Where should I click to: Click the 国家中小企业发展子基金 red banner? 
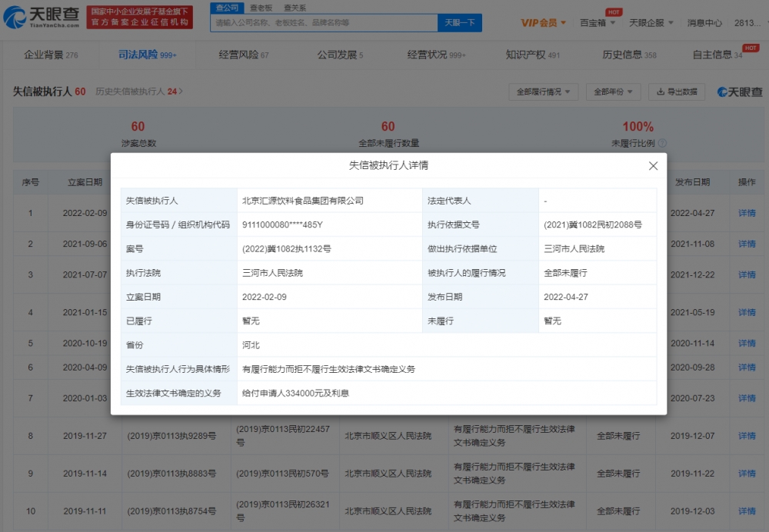click(x=139, y=17)
